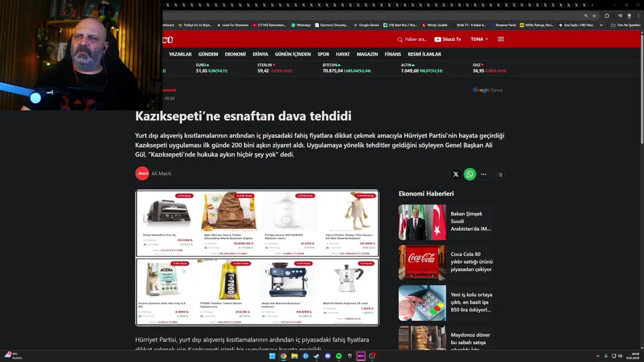The width and height of the screenshot is (644, 362).
Task: Share article via WhatsApp green button
Action: point(470,174)
